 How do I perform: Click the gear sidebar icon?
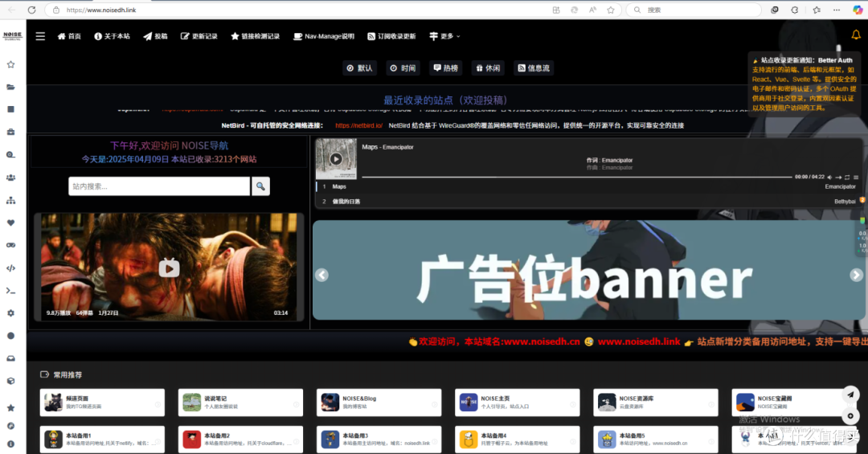(x=10, y=313)
